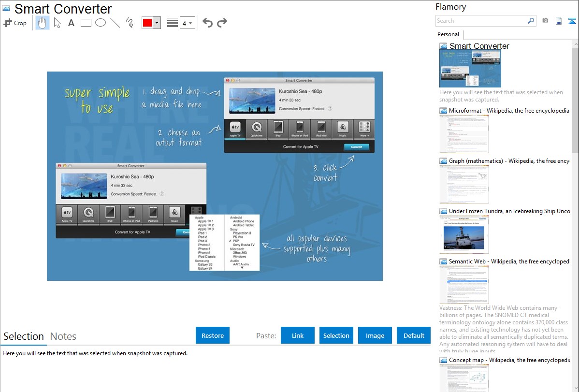Click the icon beside the Microformat entry

[x=443, y=111]
